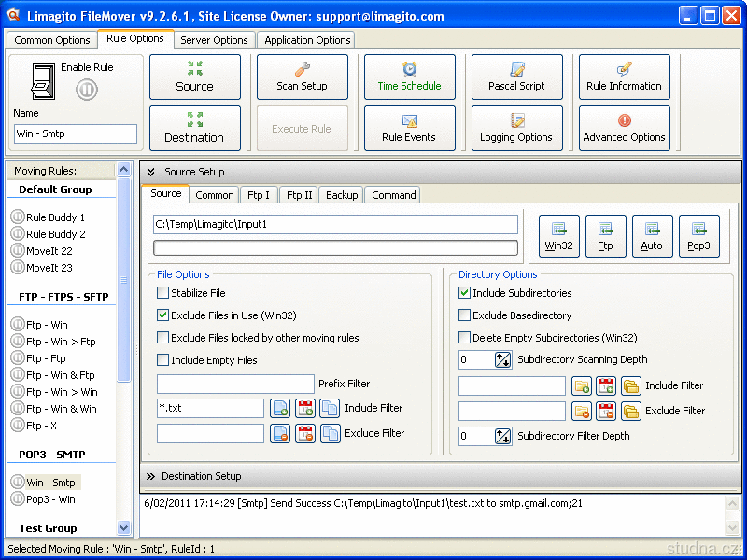The image size is (747, 560).
Task: Open Advanced Options
Action: (x=624, y=128)
